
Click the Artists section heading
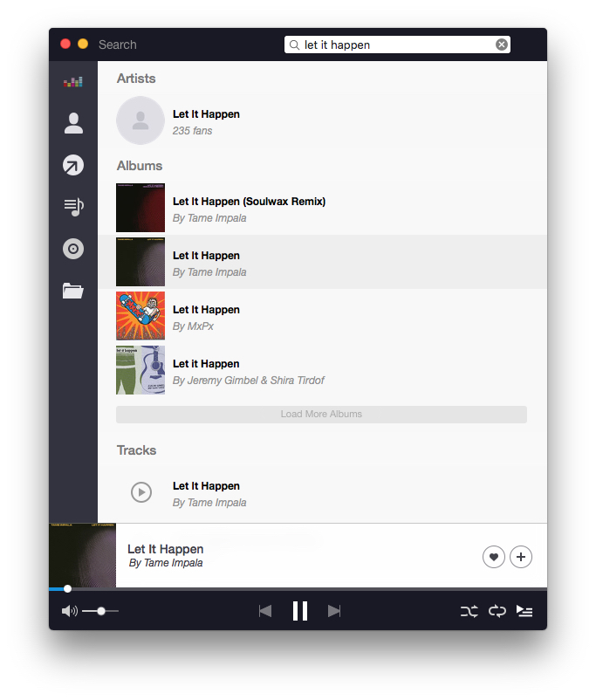pyautogui.click(x=136, y=79)
